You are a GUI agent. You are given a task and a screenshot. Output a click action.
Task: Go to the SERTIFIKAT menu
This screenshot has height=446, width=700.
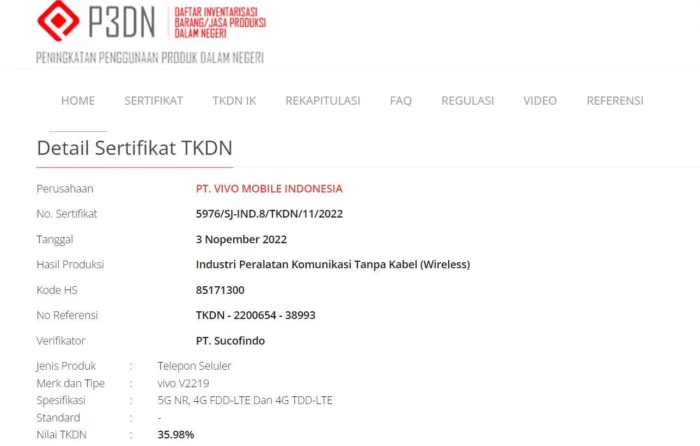click(154, 101)
